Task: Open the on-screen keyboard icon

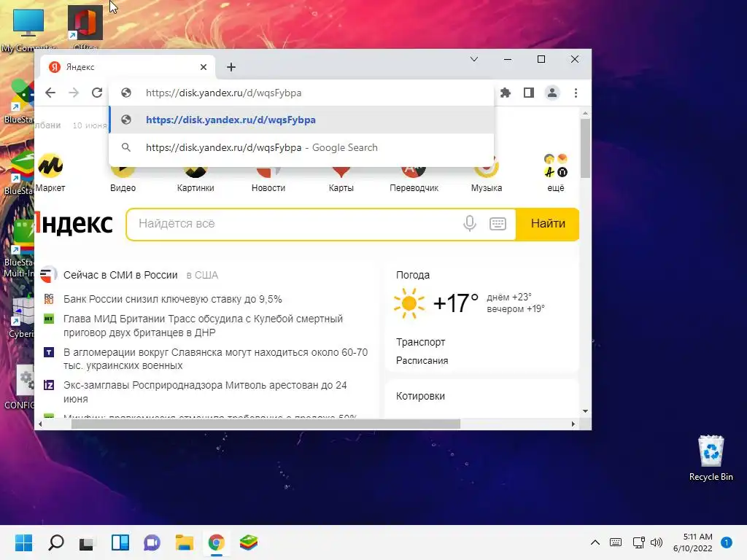Action: coord(498,224)
